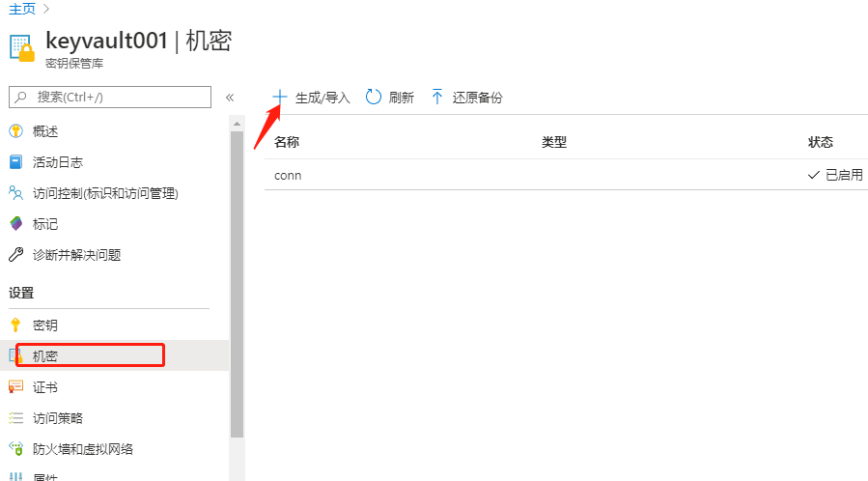Image resolution: width=868 pixels, height=481 pixels.
Task: Click the 还原备份 button label
Action: pyautogui.click(x=477, y=98)
